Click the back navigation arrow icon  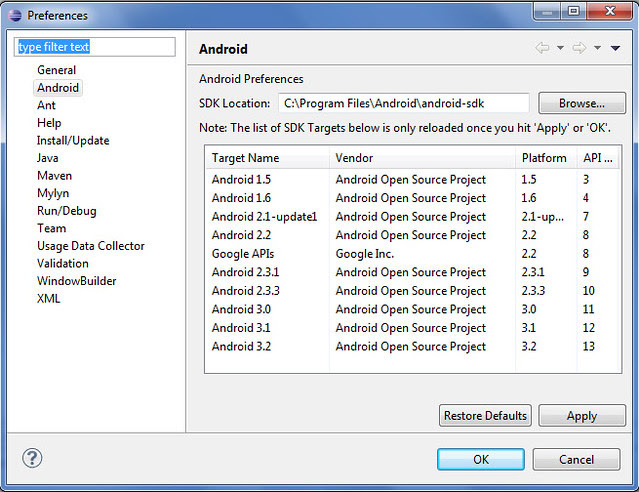tap(542, 48)
